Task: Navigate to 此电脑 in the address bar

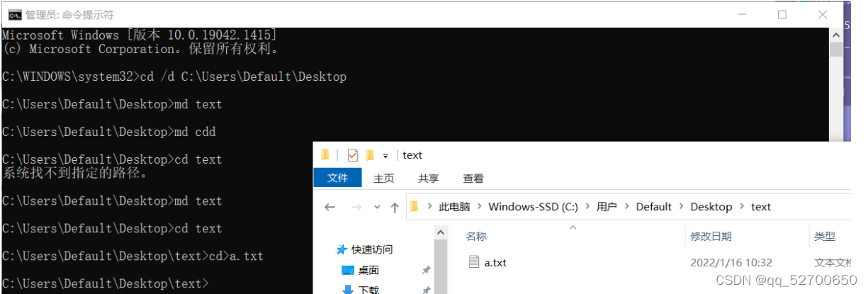Action: click(x=454, y=207)
